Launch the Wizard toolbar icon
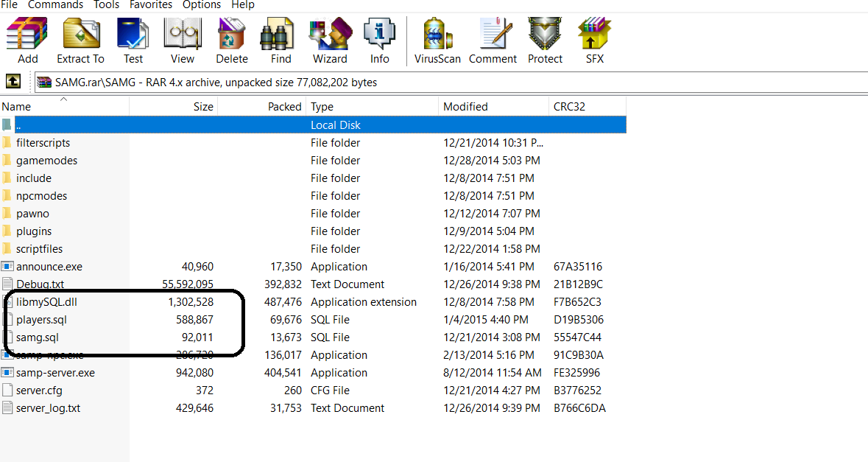This screenshot has width=868, height=462. pos(330,34)
